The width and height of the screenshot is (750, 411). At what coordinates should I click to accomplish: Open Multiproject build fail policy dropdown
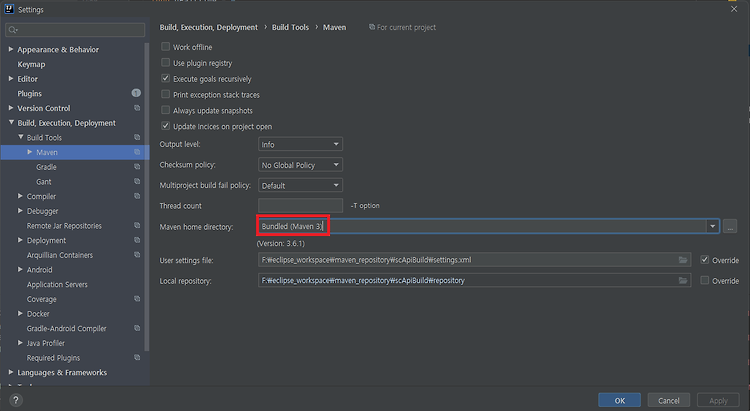click(300, 185)
